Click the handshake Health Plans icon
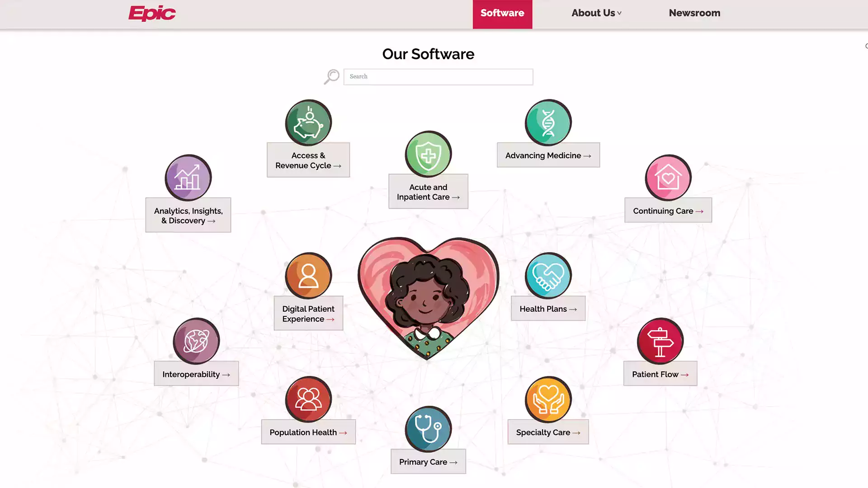868x488 pixels. point(548,276)
